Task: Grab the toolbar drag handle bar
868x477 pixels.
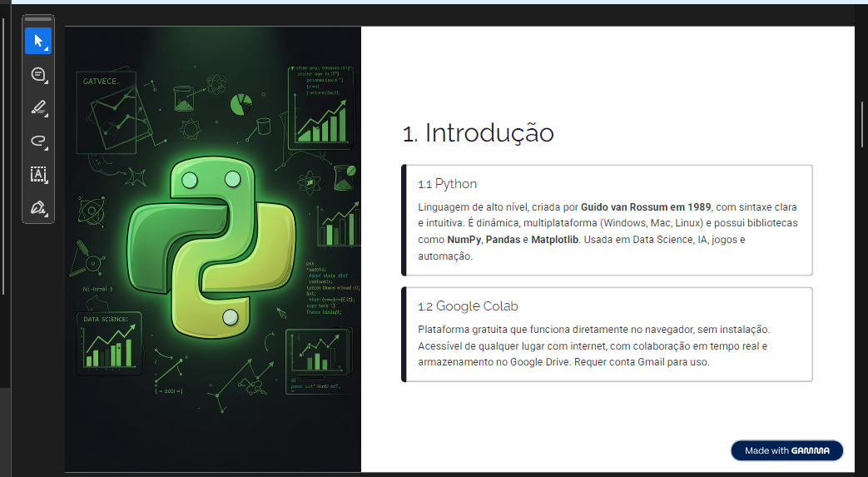Action: click(38, 19)
